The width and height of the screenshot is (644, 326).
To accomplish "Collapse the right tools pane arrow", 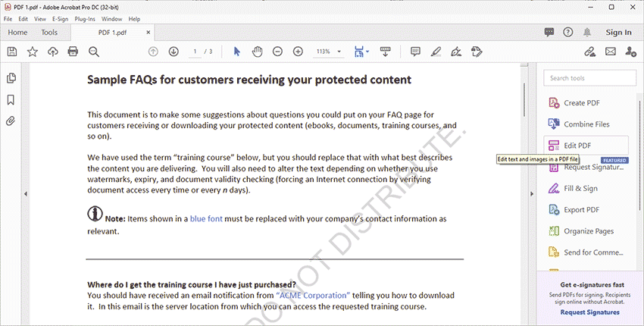I will [x=532, y=193].
